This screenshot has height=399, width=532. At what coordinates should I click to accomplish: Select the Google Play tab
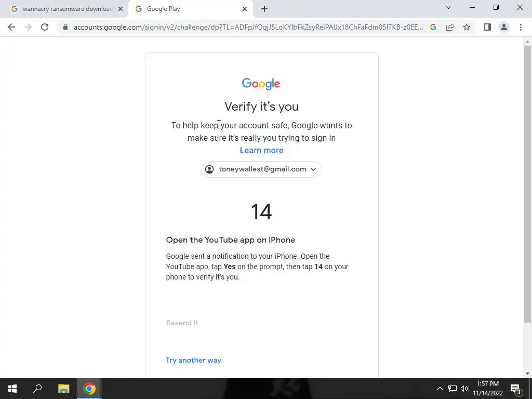[x=190, y=9]
